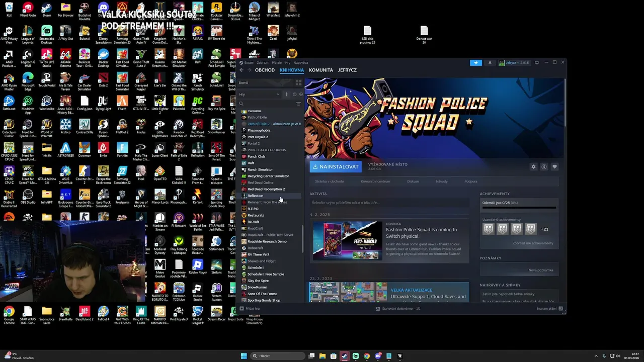Screen dimensions: 644x362
Task: Open Battle.net desktop icon
Action: [x=9, y=103]
